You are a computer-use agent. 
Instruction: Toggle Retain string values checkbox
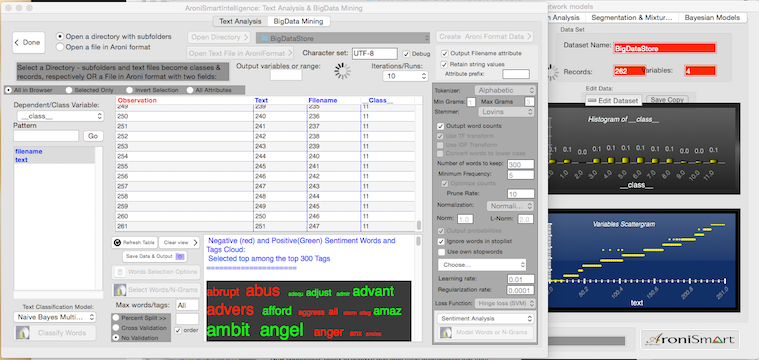(444, 64)
